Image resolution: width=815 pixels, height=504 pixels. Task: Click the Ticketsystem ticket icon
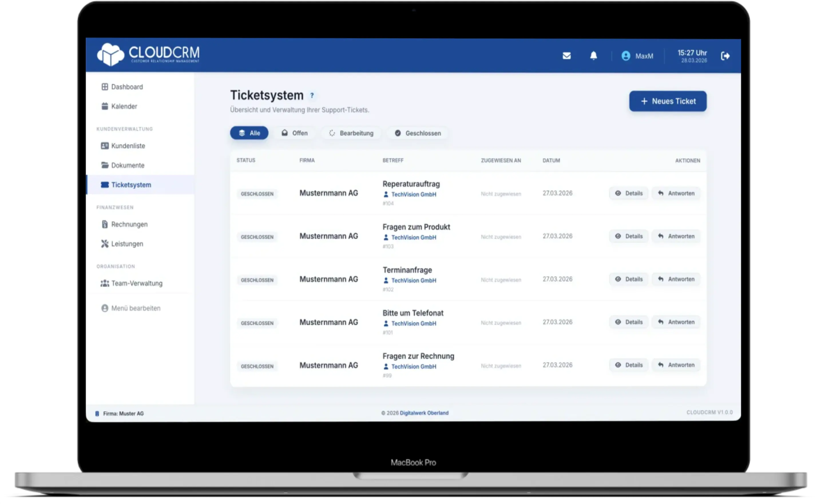105,185
